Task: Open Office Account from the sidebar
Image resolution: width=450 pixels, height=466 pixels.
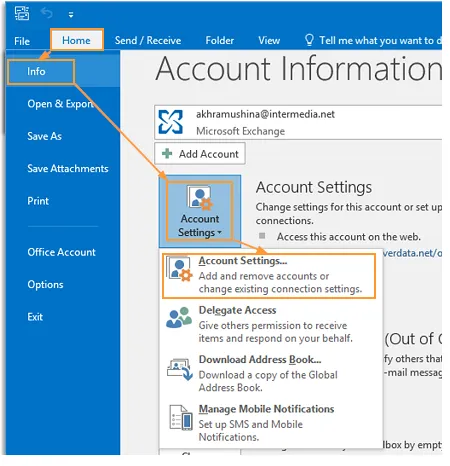Action: (61, 252)
